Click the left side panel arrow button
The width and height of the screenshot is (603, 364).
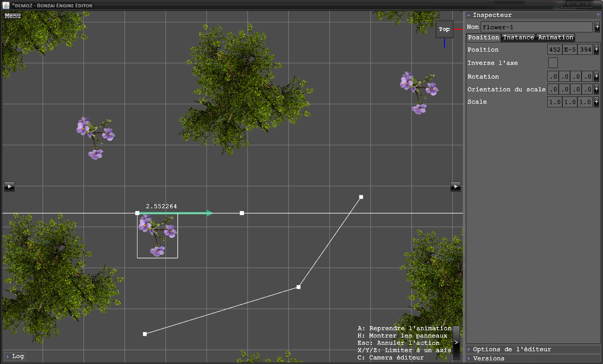pos(9,186)
